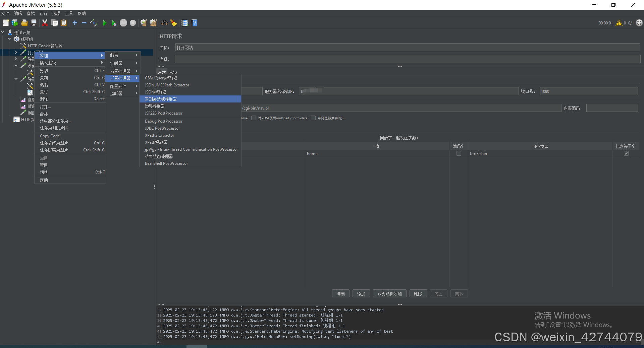This screenshot has width=644, height=348.
Task: Click the empty 内容编码 field
Action: coord(612,108)
